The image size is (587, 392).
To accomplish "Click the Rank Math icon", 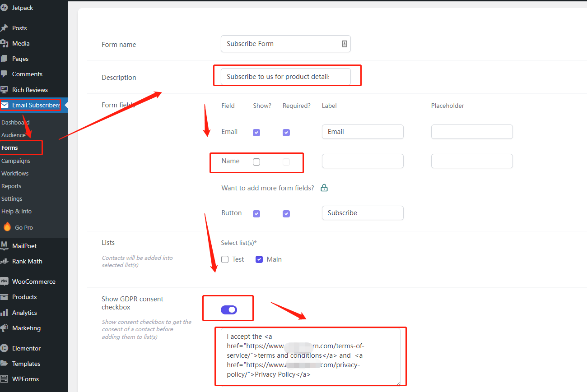I will click(x=4, y=261).
